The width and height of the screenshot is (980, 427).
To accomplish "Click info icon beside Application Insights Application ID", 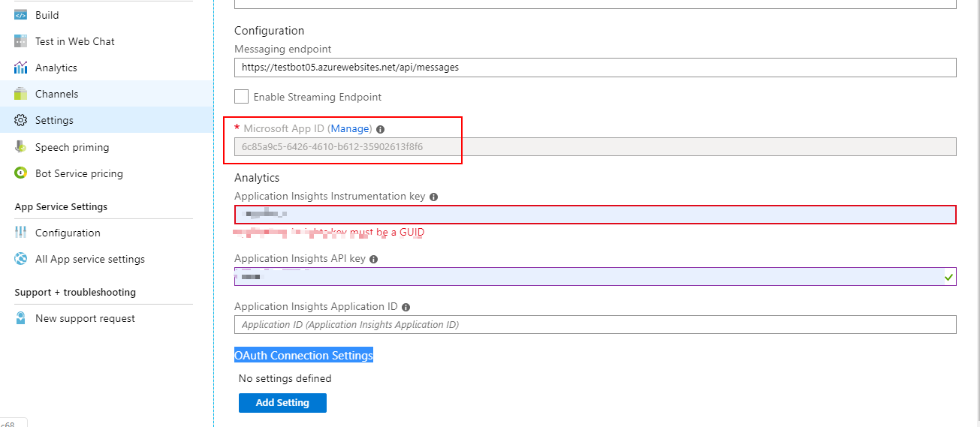I will click(x=406, y=307).
